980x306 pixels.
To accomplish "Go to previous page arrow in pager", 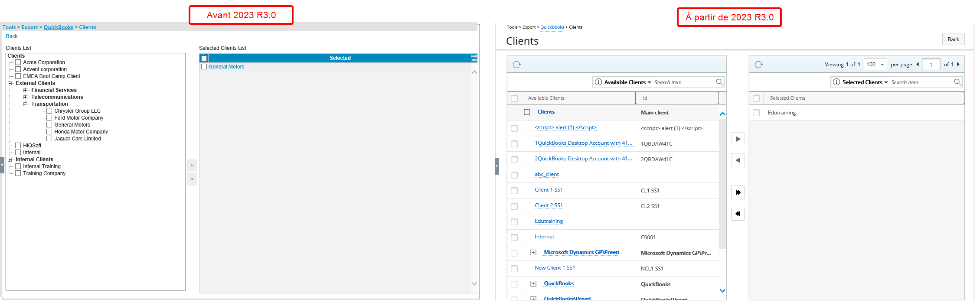I will pos(918,64).
